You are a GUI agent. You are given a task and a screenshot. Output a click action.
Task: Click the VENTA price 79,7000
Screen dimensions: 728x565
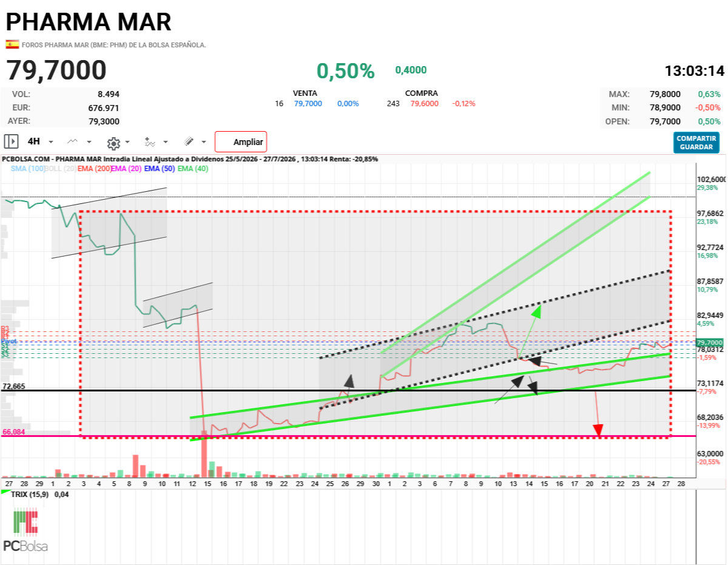(x=308, y=104)
